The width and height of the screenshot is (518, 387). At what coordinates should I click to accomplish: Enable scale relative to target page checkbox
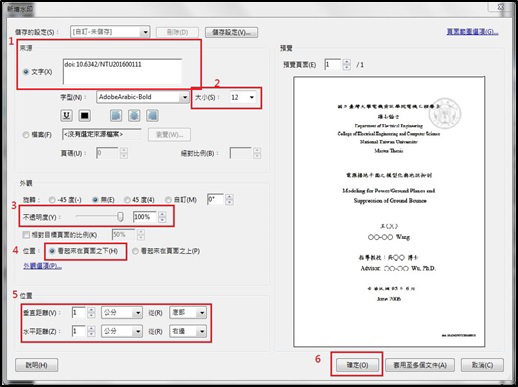click(x=26, y=235)
